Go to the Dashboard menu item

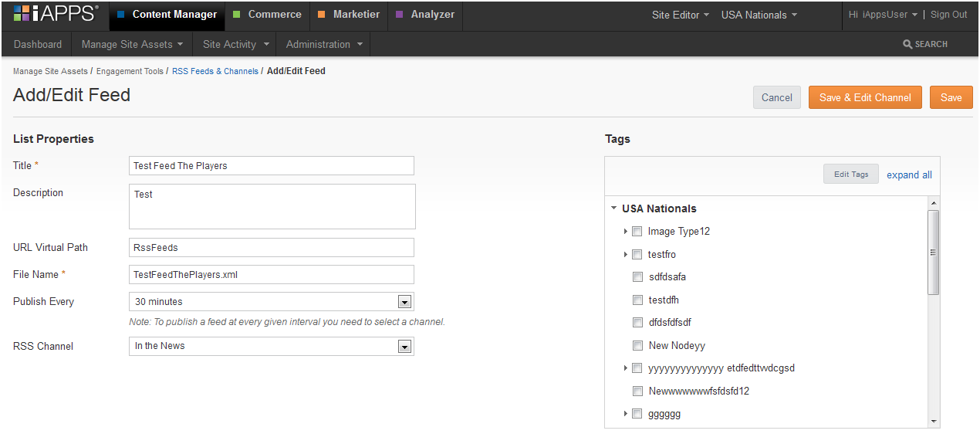tap(38, 44)
